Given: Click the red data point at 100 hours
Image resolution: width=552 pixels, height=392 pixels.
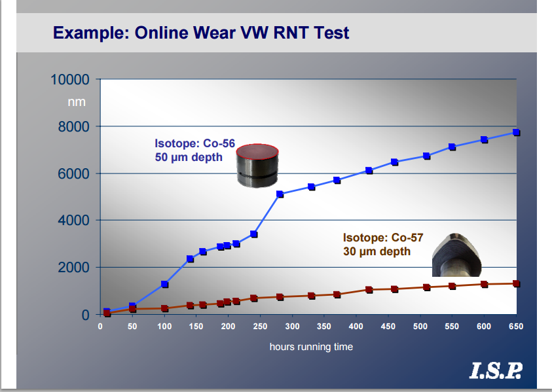Looking at the screenshot, I should point(165,308).
